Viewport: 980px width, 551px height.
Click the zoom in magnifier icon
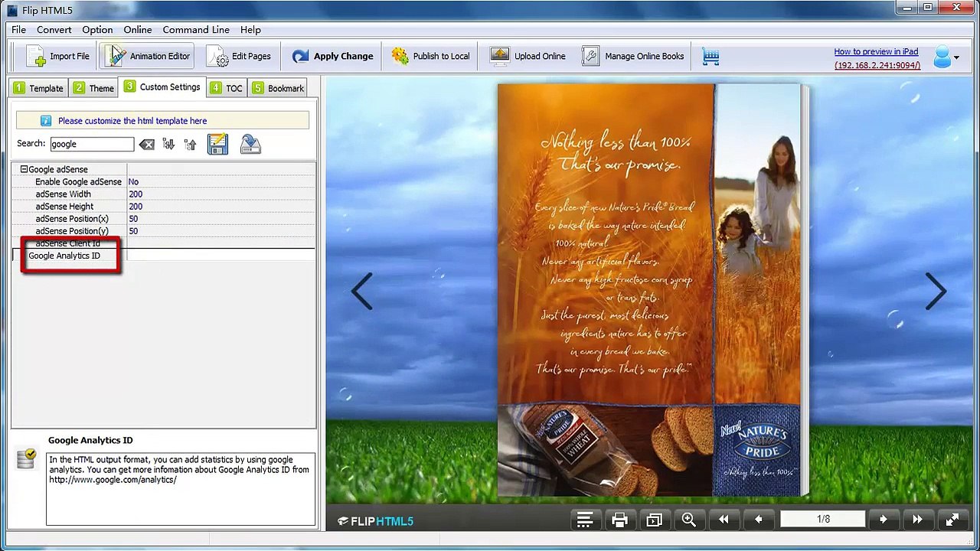(x=689, y=520)
